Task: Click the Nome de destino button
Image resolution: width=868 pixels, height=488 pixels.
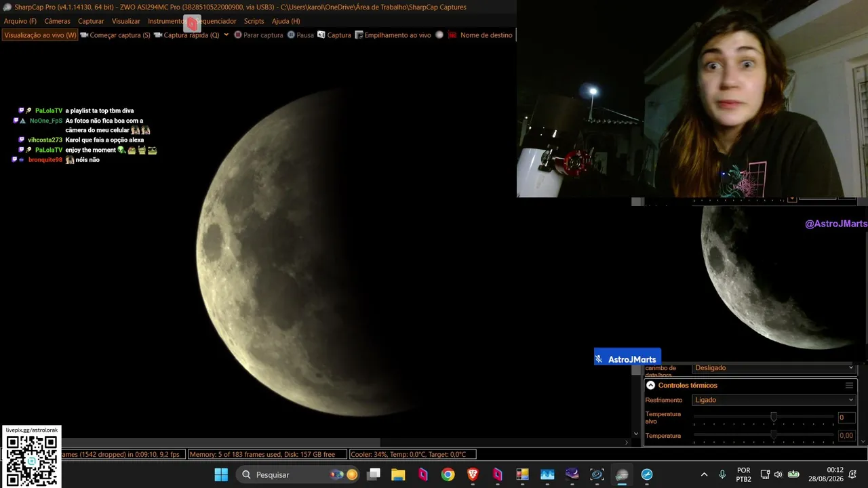Action: (486, 35)
